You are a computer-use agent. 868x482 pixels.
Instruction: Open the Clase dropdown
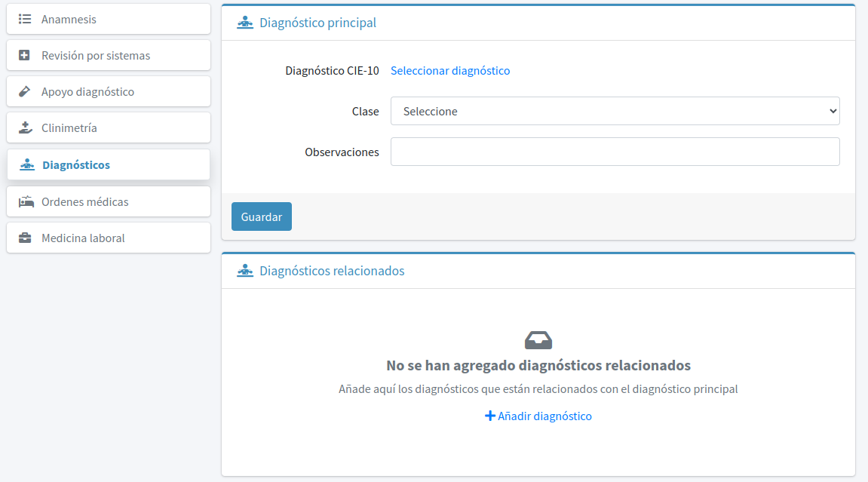point(615,111)
